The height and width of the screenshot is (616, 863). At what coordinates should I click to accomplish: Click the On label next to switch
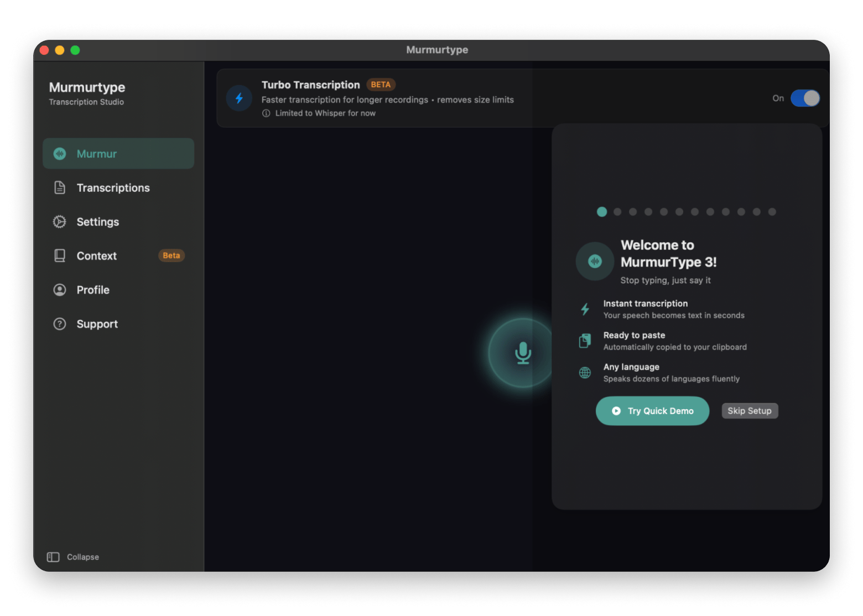pos(778,98)
